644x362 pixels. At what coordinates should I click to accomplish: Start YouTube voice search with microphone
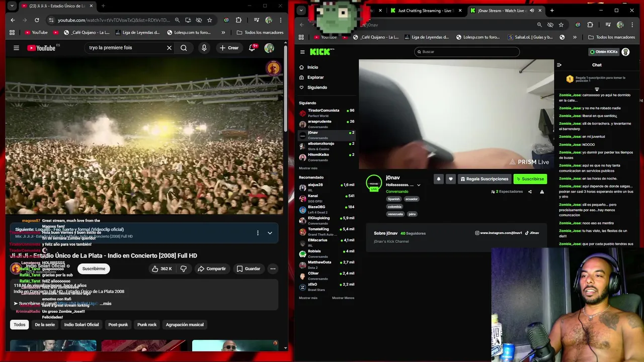point(204,48)
